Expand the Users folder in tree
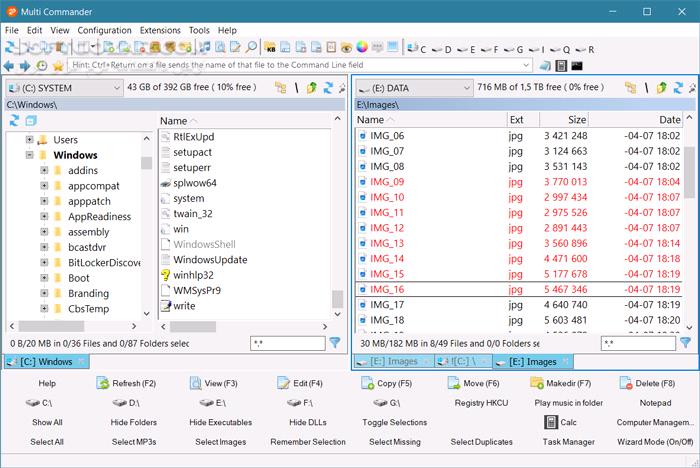Image resolution: width=700 pixels, height=468 pixels. [x=29, y=140]
